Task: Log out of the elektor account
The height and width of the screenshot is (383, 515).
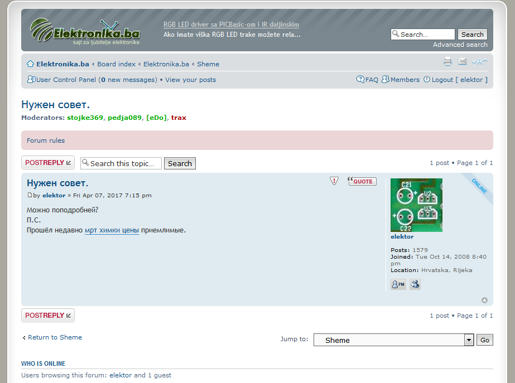Action: coord(455,80)
